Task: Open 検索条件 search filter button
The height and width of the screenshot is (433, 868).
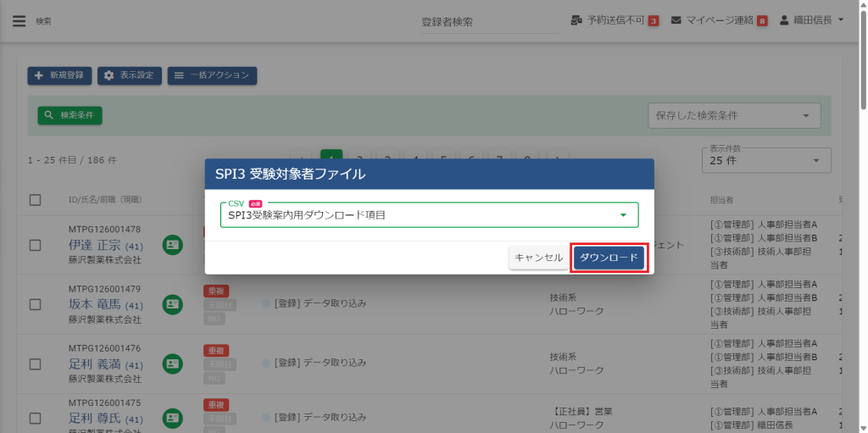Action: (x=70, y=115)
